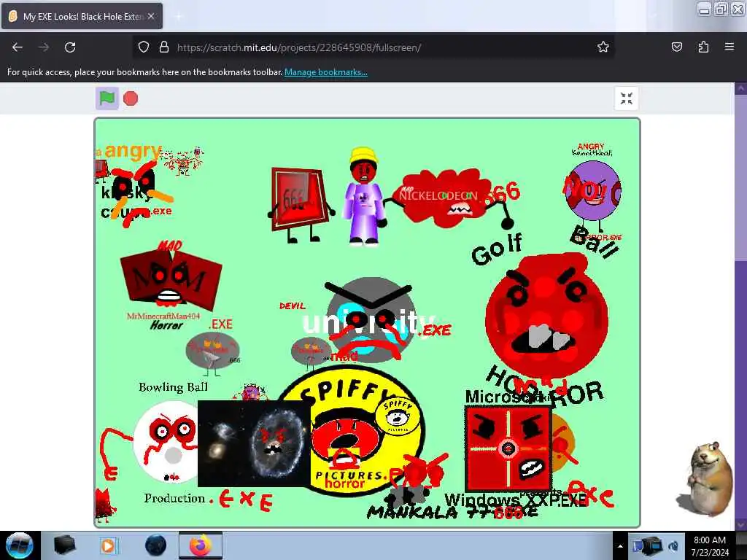Screen dimensions: 747x560
Task: Click the MrMinecraftMan404 Horror logo
Action: click(x=169, y=284)
